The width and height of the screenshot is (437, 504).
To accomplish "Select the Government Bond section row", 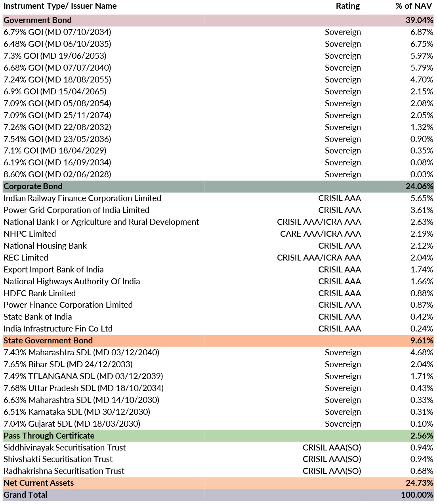I will point(38,20).
